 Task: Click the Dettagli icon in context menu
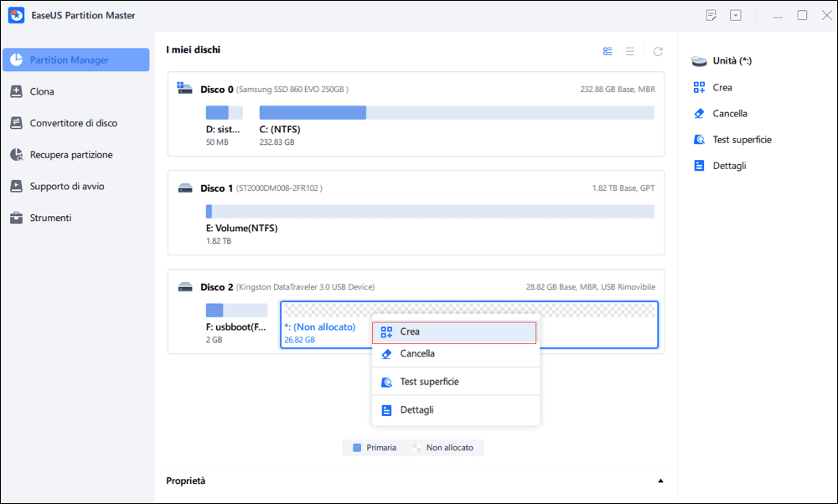[386, 410]
